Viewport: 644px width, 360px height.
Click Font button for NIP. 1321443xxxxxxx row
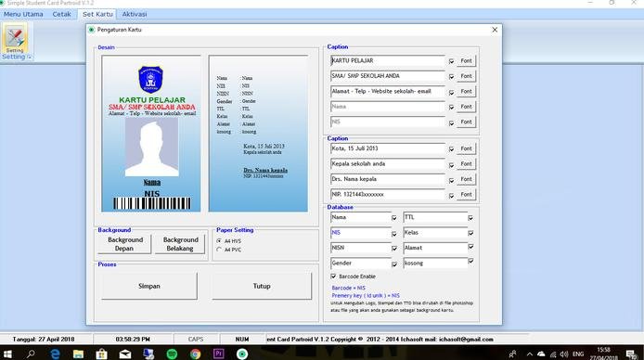[466, 195]
